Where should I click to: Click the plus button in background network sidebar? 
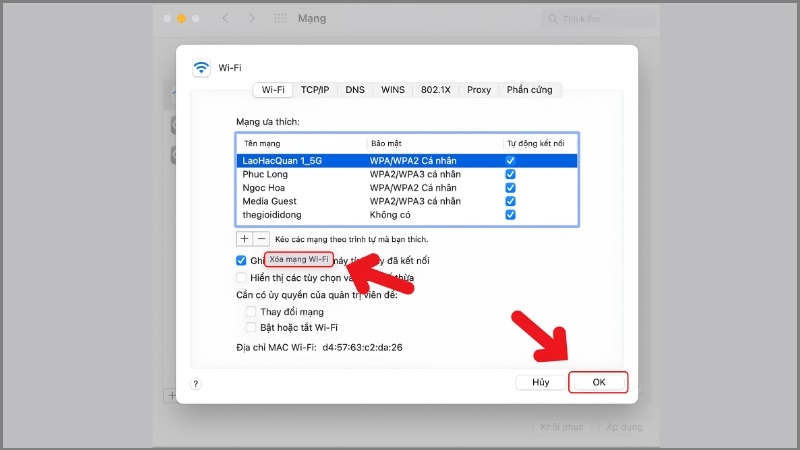pos(171,395)
